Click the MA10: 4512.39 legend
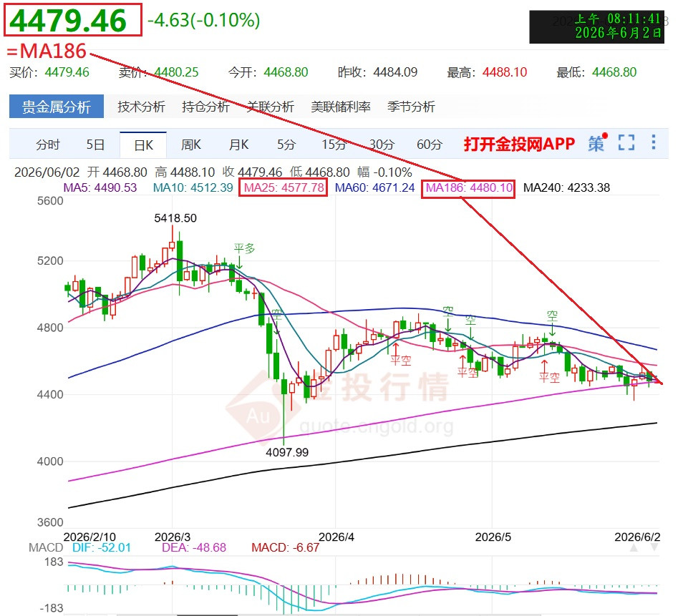 pos(193,187)
